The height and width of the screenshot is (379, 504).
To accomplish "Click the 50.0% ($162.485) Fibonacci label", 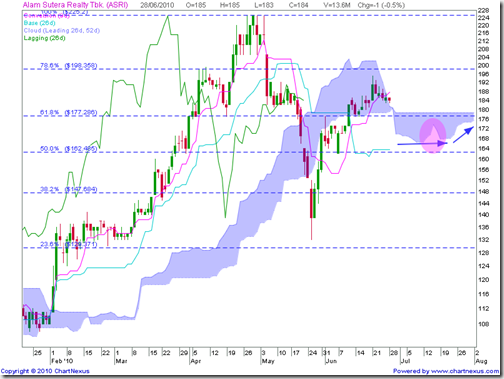I will pos(69,149).
